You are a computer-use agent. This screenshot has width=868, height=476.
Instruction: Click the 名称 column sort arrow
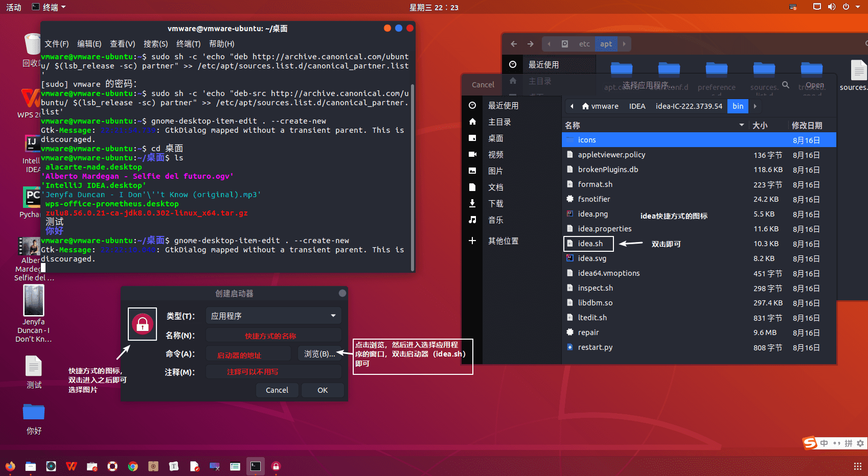742,125
